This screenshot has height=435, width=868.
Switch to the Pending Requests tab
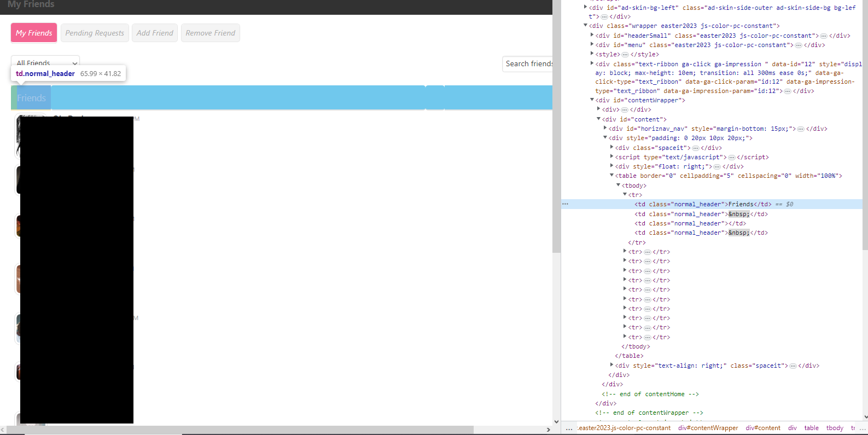(x=95, y=33)
